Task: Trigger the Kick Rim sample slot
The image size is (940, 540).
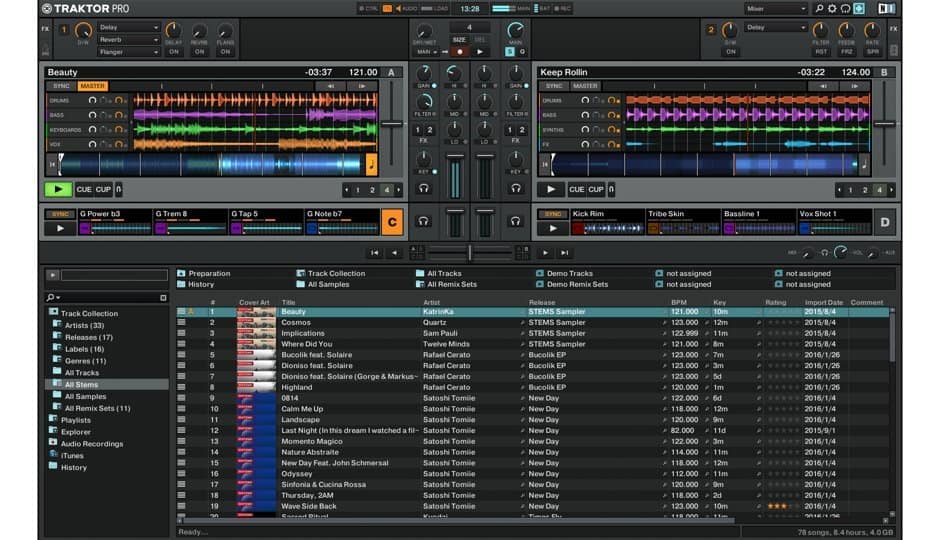Action: tap(607, 221)
